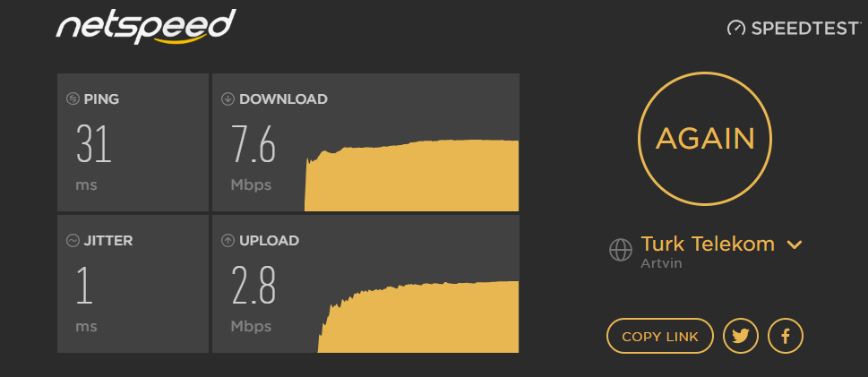
Task: Open the Turk Telekom server list
Action: pos(708,244)
